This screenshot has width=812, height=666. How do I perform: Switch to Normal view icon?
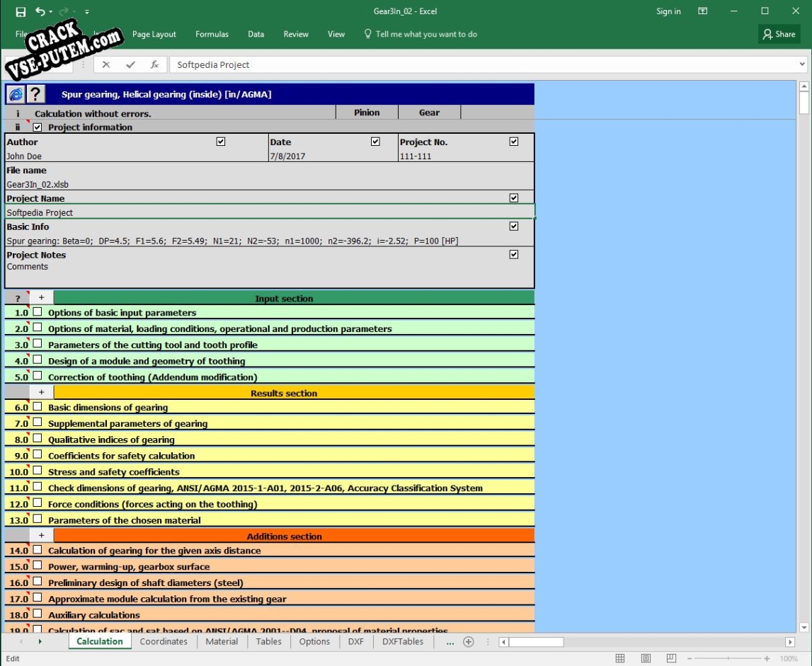click(620, 658)
